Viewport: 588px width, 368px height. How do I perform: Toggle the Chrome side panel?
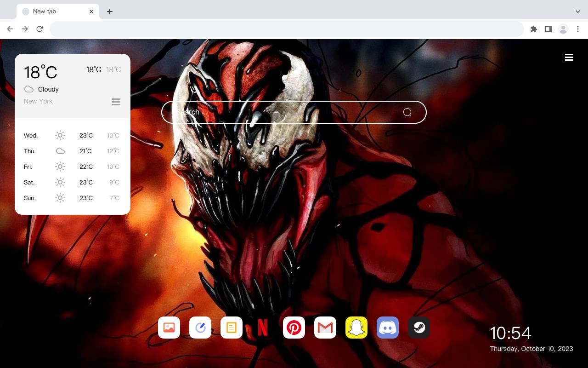point(548,29)
